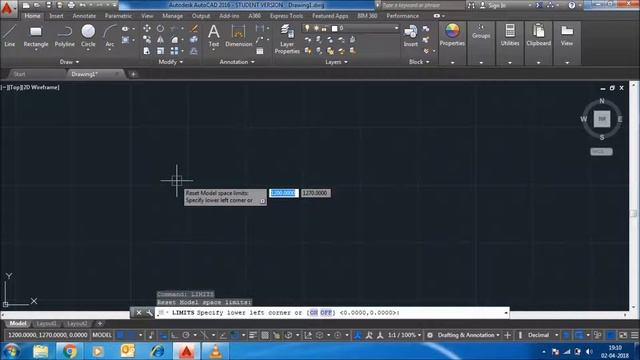Toggle MODEL space button in status bar
The width and height of the screenshot is (640, 360).
tap(102, 335)
